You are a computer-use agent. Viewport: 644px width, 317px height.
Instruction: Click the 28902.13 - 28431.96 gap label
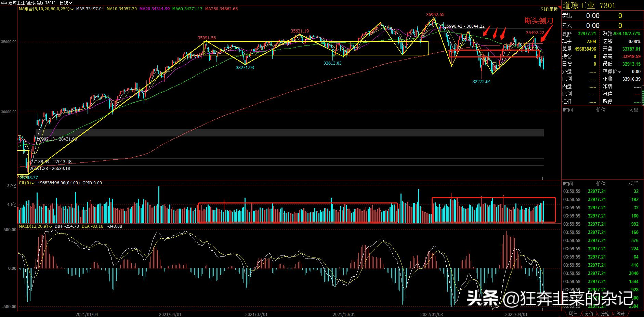(x=56, y=139)
